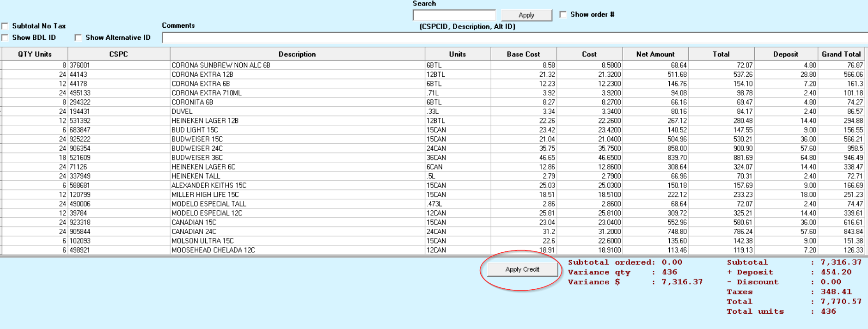Select the MOLSON ULTRA 15C row
Image resolution: width=868 pixels, height=329 pixels.
(x=433, y=241)
